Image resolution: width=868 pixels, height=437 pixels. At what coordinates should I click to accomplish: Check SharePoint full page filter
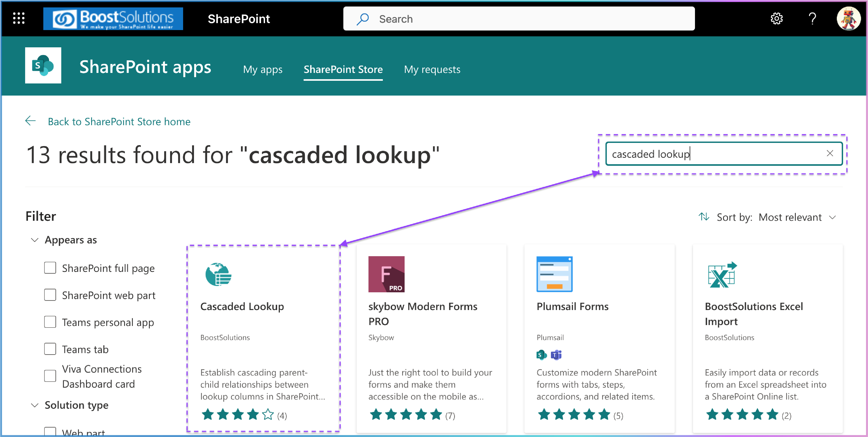coord(50,268)
